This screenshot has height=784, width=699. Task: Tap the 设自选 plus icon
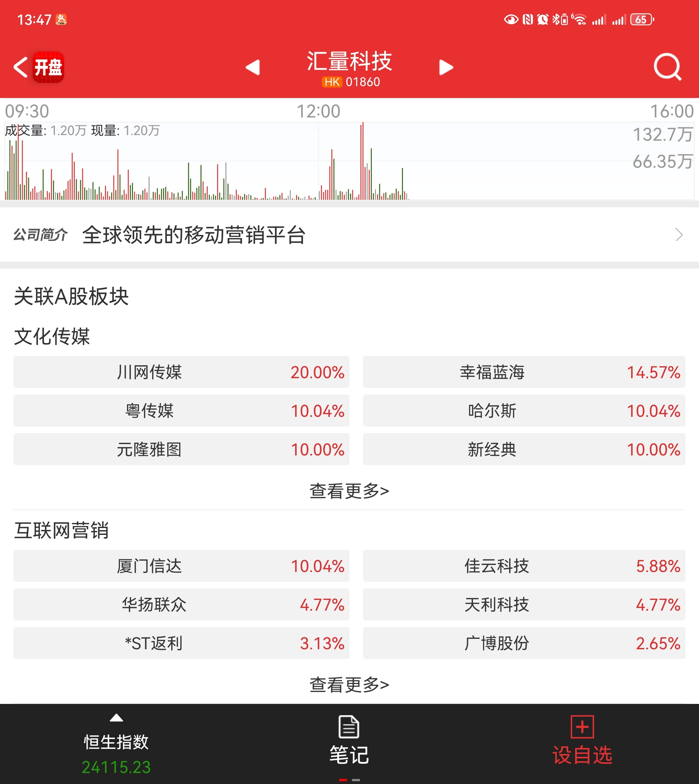(582, 727)
